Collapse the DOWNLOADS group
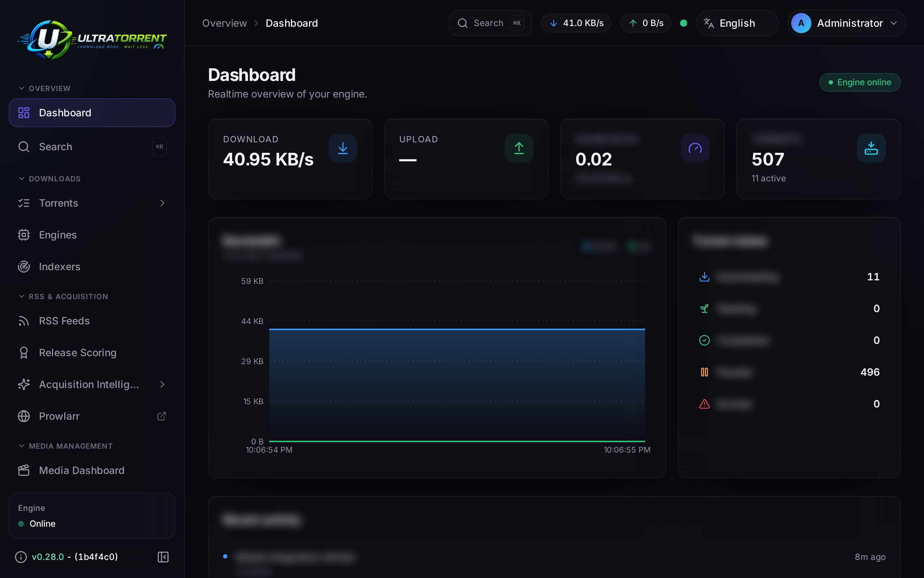The width and height of the screenshot is (924, 578). [x=50, y=178]
